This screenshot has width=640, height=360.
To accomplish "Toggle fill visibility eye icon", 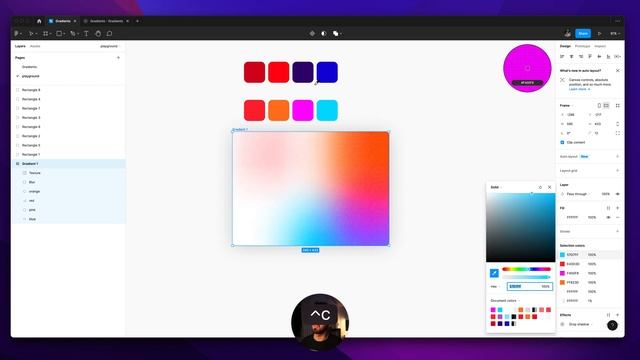I will point(608,218).
